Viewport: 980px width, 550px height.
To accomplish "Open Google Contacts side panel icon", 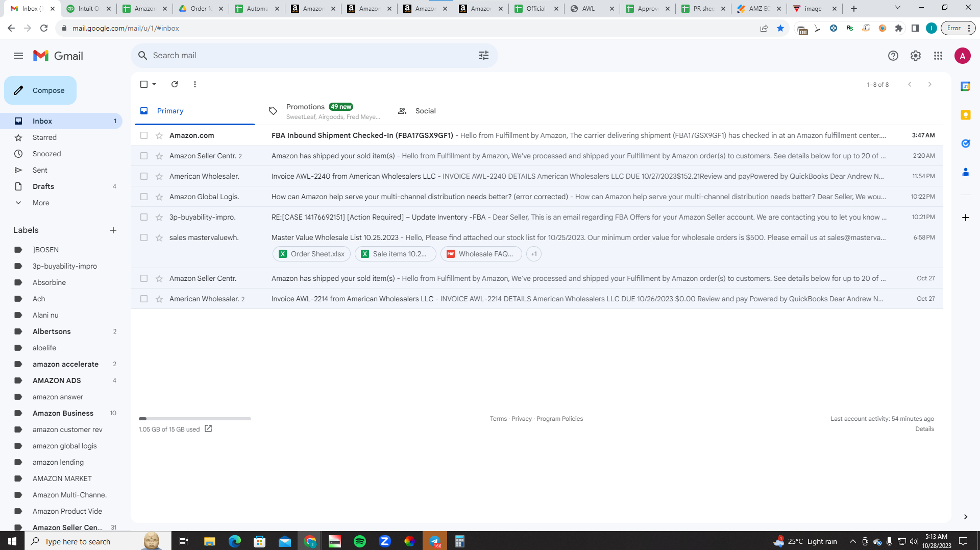I will coord(965,172).
